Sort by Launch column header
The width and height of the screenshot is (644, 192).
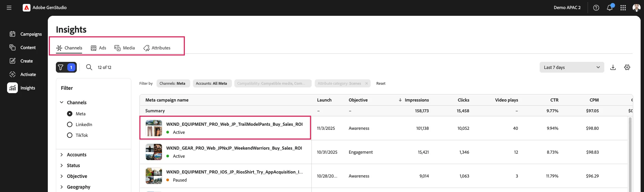[x=324, y=100]
